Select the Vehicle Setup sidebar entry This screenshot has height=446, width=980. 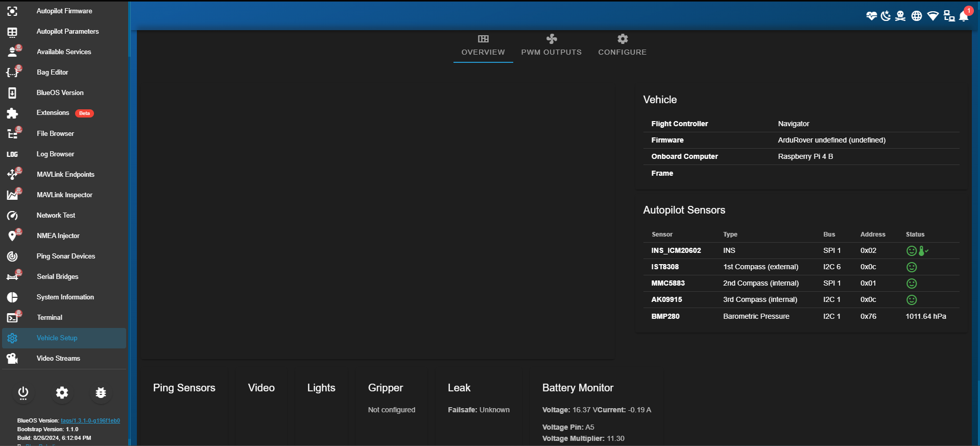(x=64, y=338)
